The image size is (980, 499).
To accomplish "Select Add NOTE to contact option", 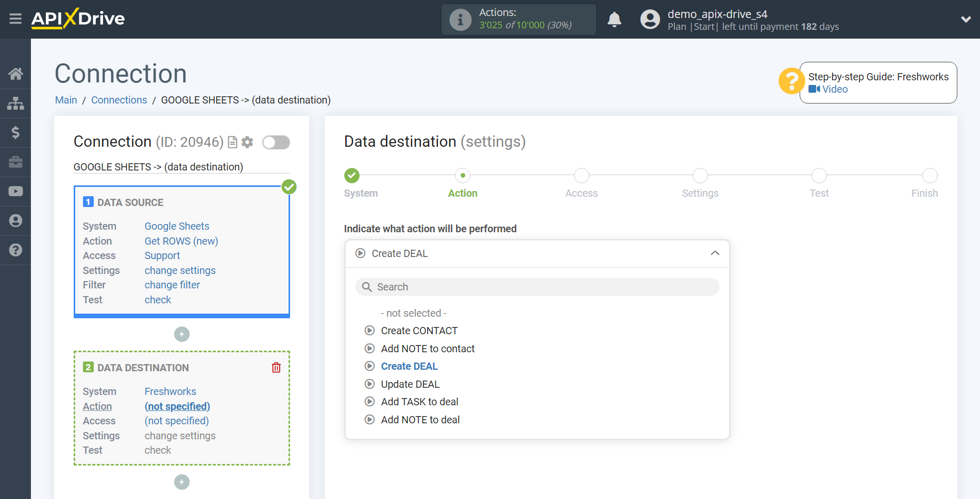I will tap(428, 349).
